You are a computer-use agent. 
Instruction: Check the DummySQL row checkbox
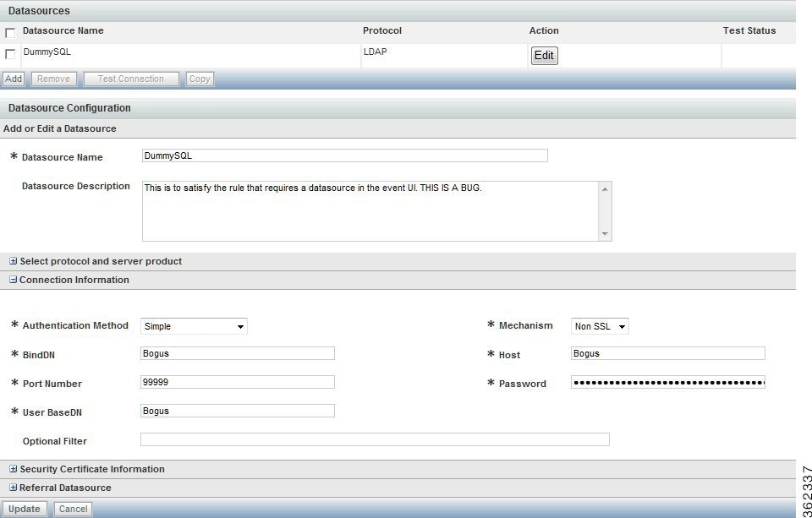click(x=11, y=53)
